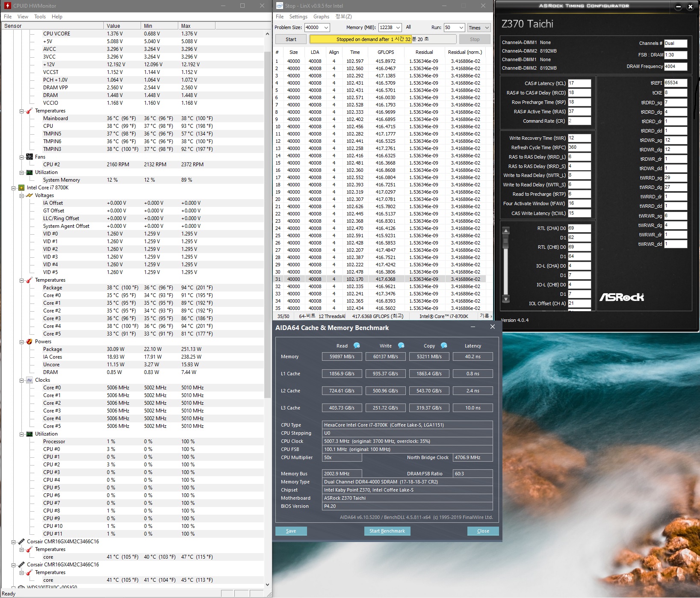Close the AIDA64 Cache & Memory Benchmark dialog

[x=492, y=327]
